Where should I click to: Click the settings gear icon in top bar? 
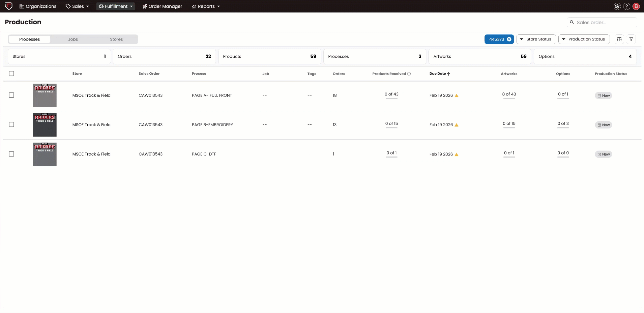617,6
